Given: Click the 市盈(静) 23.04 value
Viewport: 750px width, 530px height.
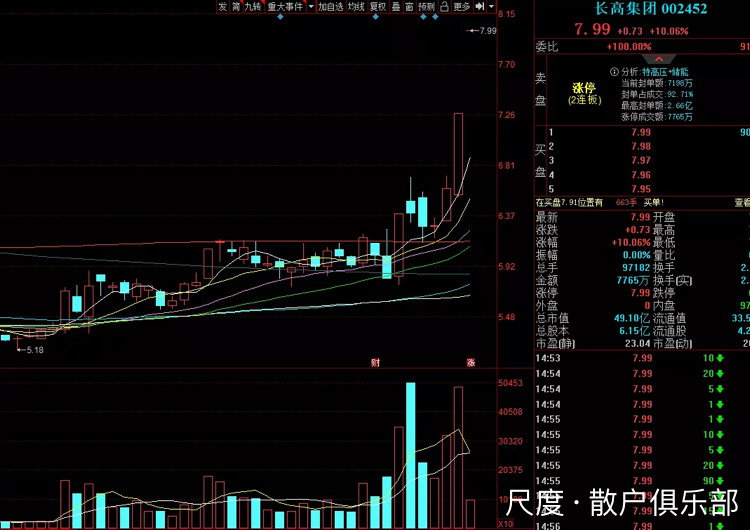Looking at the screenshot, I should [x=638, y=343].
